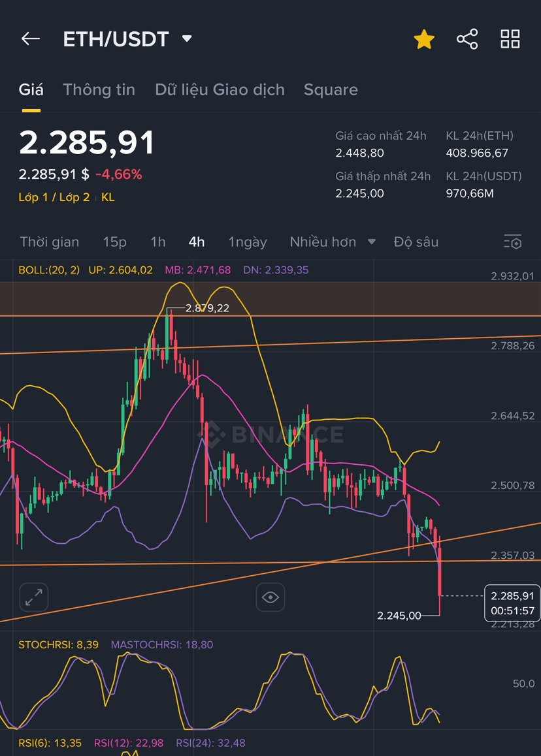Image resolution: width=541 pixels, height=756 pixels.
Task: Tap the 2.245,00 low price marker
Action: [x=399, y=616]
